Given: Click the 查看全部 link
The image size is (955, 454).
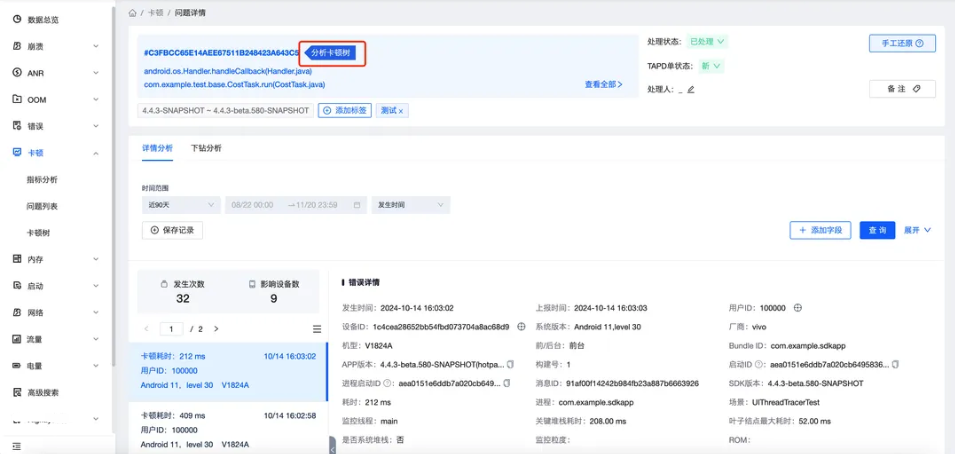Looking at the screenshot, I should [603, 85].
